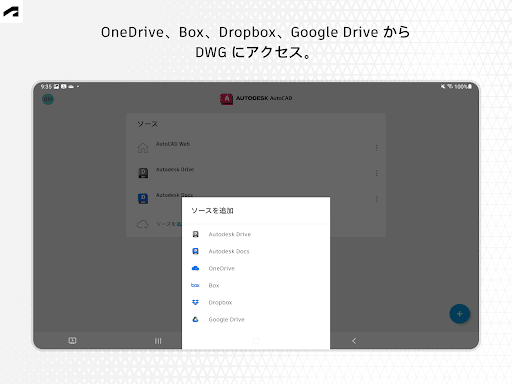The height and width of the screenshot is (384, 512).
Task: Select Autodesk Docs icon in sources list
Action: pyautogui.click(x=143, y=198)
